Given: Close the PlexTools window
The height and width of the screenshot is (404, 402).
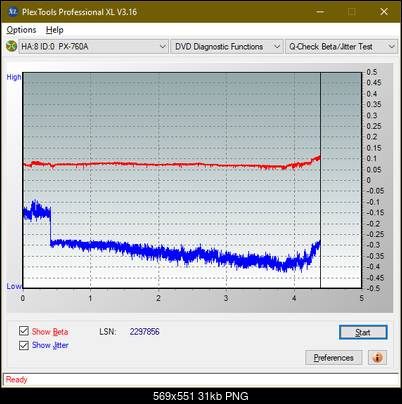Looking at the screenshot, I should tap(384, 12).
